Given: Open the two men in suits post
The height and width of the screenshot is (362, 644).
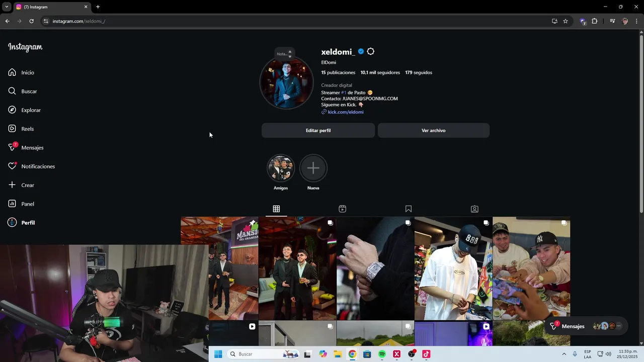Looking at the screenshot, I should tap(297, 268).
